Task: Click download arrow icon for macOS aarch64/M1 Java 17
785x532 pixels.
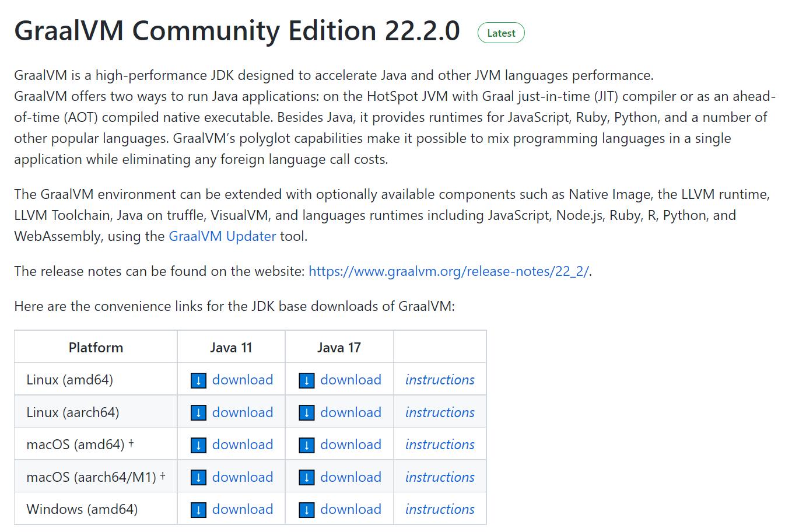Action: point(306,478)
